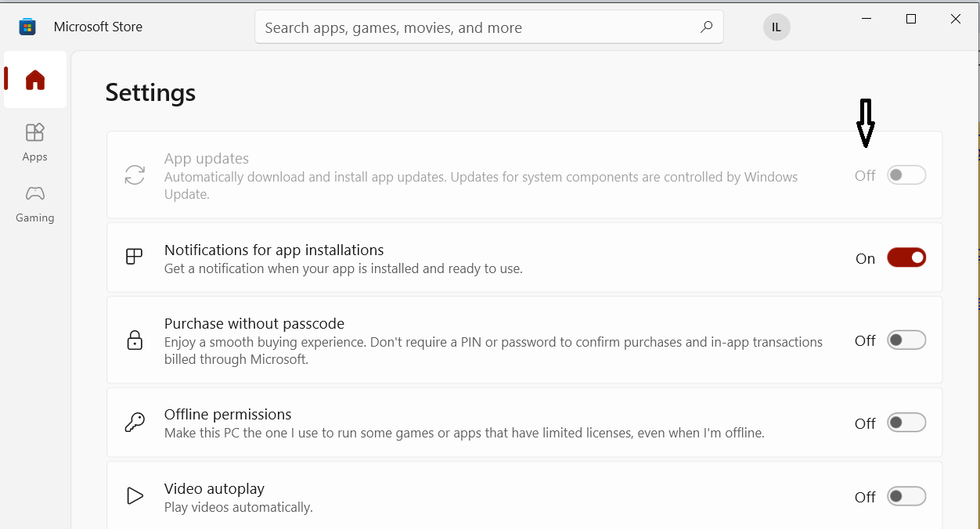Screen dimensions: 980x529
Task: Click the Purchase without passcode lock icon
Action: coord(135,340)
